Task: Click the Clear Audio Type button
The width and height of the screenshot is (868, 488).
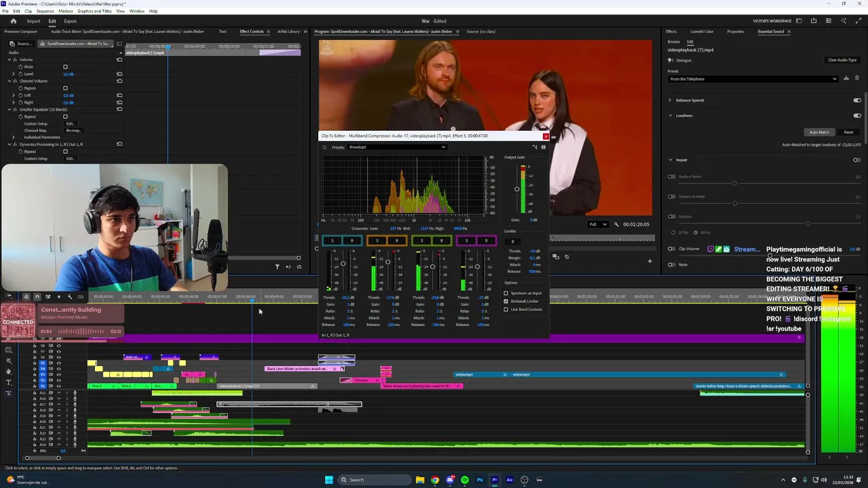Action: click(x=842, y=60)
